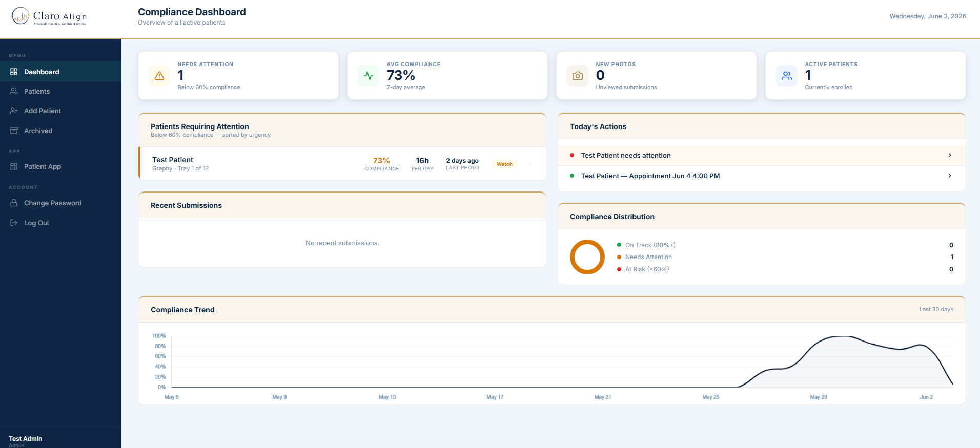The image size is (980, 448).
Task: Click the 16h per day value
Action: point(422,160)
